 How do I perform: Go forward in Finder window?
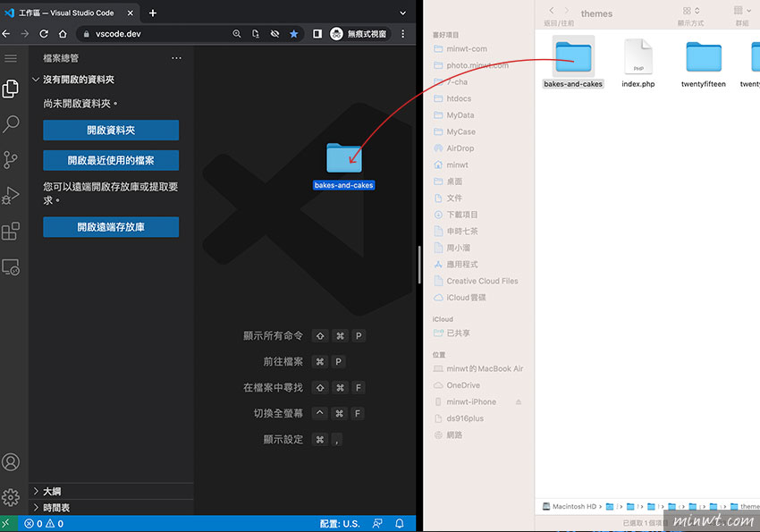[x=566, y=11]
